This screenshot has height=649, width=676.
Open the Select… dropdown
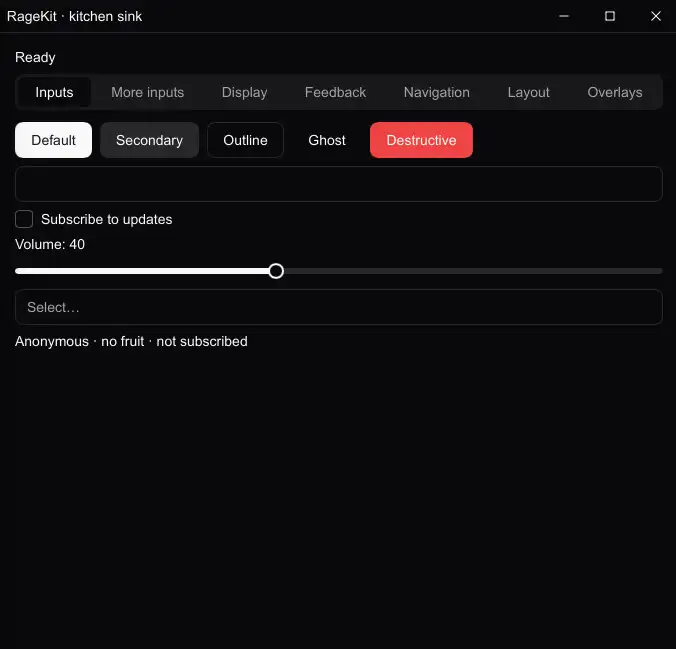pyautogui.click(x=338, y=307)
